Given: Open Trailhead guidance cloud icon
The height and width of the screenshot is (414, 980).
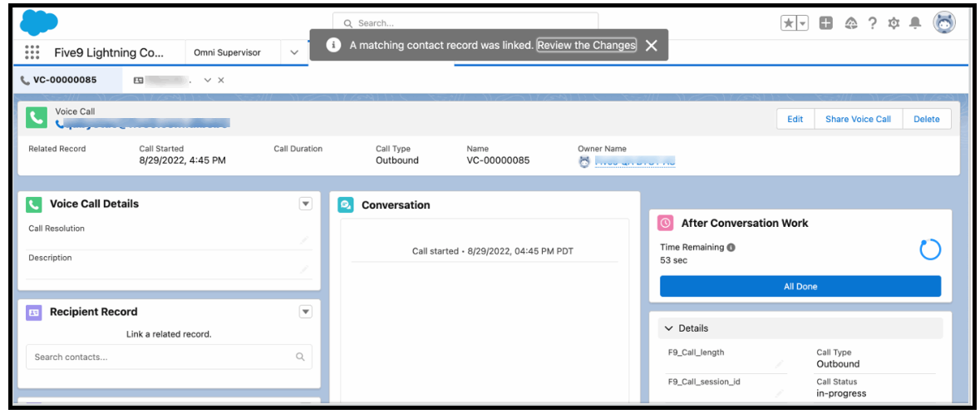Looking at the screenshot, I should tap(850, 23).
